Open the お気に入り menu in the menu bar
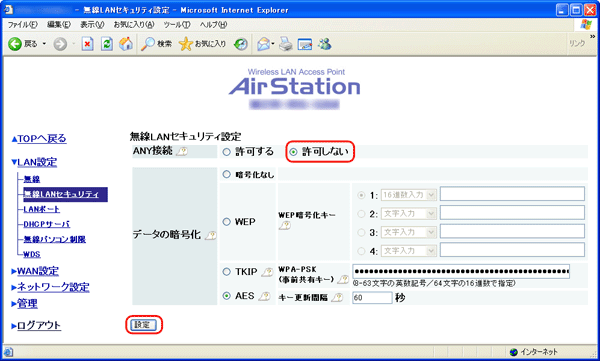The width and height of the screenshot is (600, 361). tap(134, 25)
